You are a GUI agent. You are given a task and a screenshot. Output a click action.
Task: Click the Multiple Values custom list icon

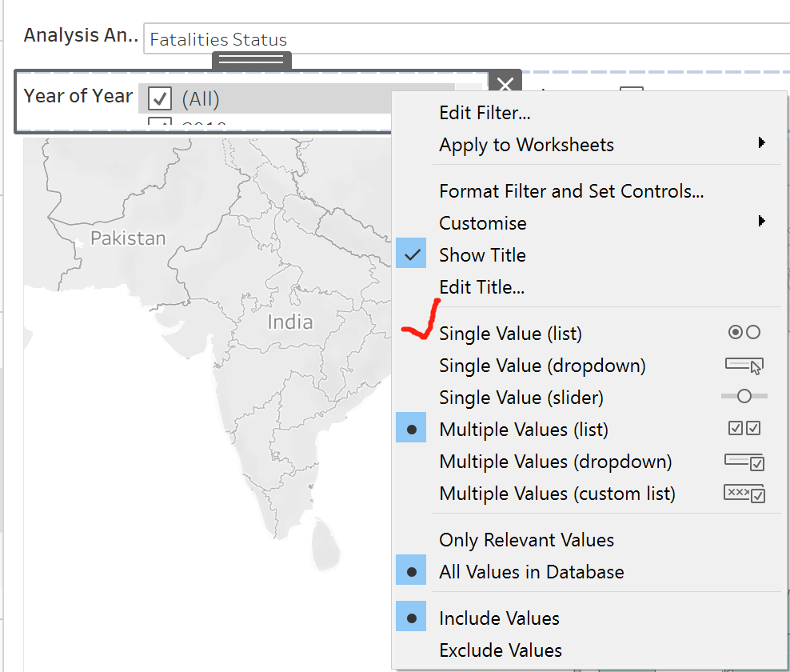pos(744,494)
